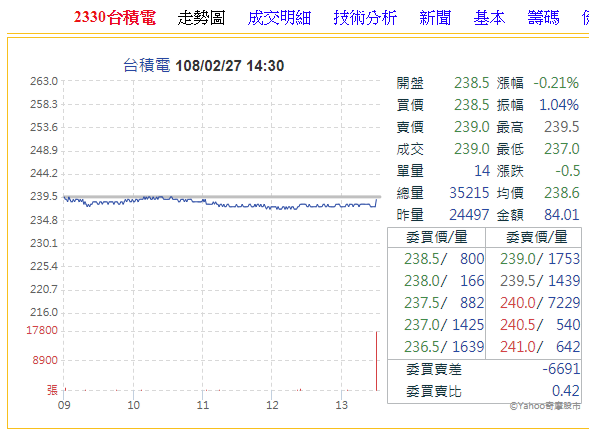Click the 2330台積電 stock title
The height and width of the screenshot is (436, 589).
click(115, 18)
